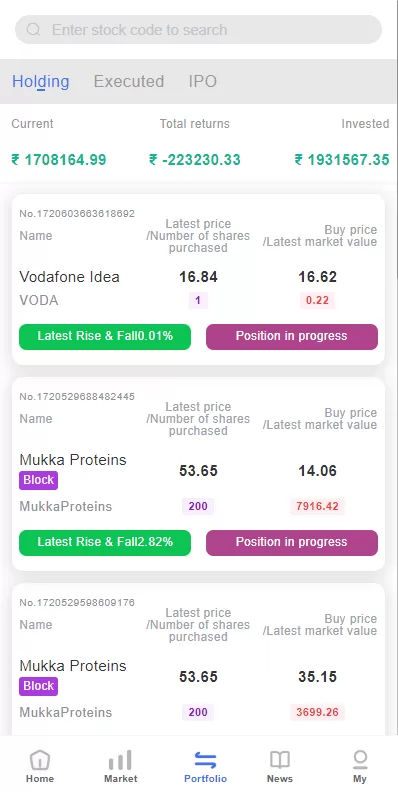The width and height of the screenshot is (398, 792).
Task: Click first Mukka Proteins Position in progress
Action: (292, 542)
